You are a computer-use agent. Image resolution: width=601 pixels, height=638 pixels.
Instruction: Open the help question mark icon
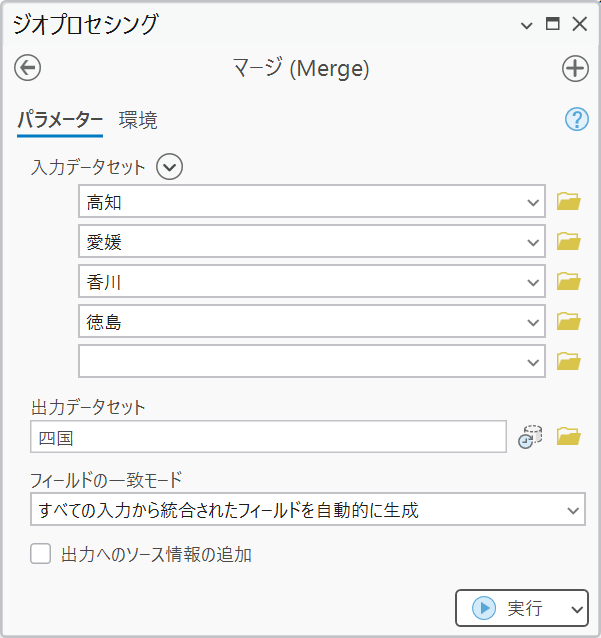coord(577,120)
